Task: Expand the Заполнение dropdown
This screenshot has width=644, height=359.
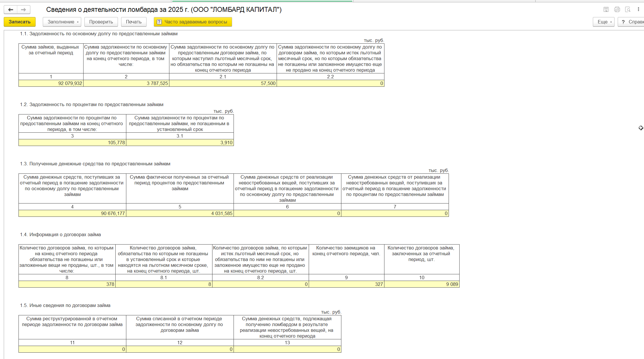Action: [x=62, y=22]
